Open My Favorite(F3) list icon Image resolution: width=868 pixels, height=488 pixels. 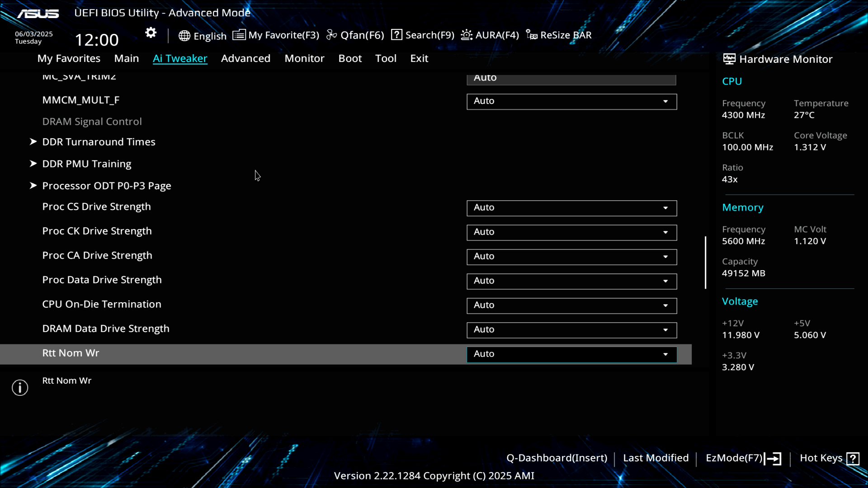(x=239, y=35)
